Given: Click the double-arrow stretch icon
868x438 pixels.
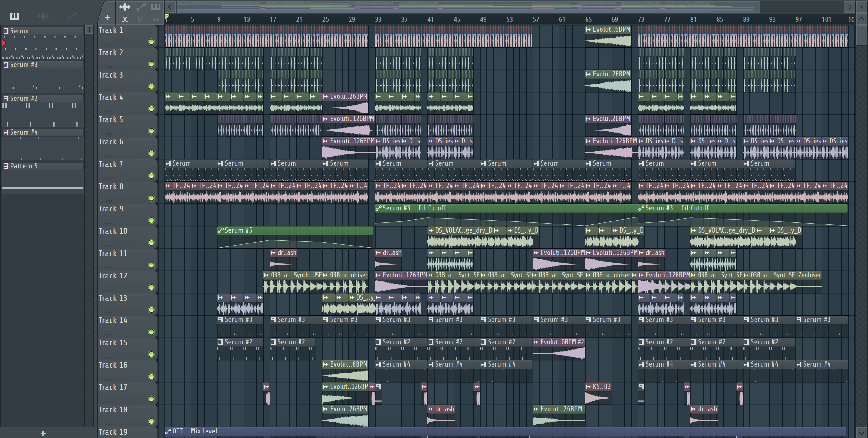Looking at the screenshot, I should [156, 19].
